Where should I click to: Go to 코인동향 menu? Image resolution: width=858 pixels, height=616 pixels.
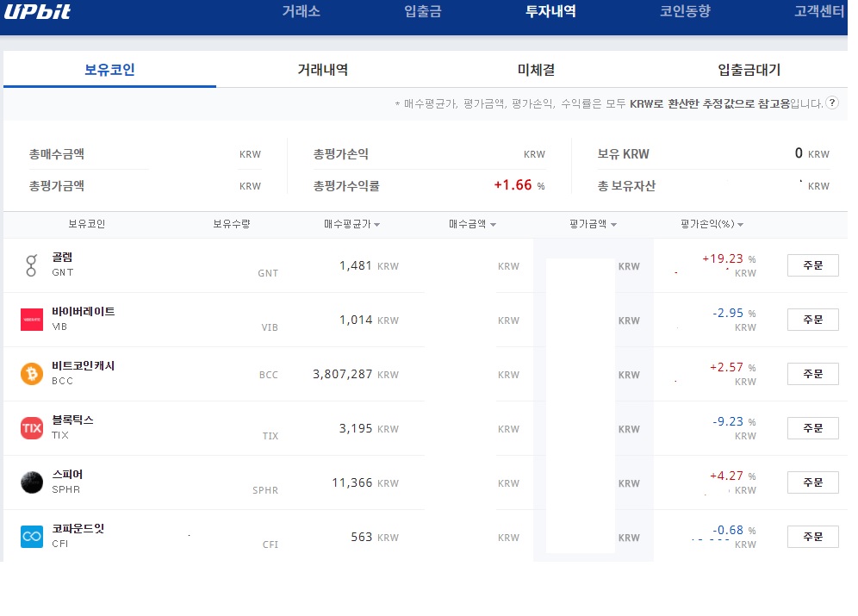point(685,12)
